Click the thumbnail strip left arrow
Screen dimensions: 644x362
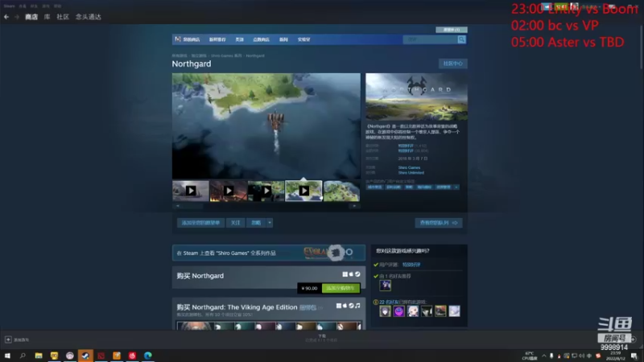pos(177,206)
